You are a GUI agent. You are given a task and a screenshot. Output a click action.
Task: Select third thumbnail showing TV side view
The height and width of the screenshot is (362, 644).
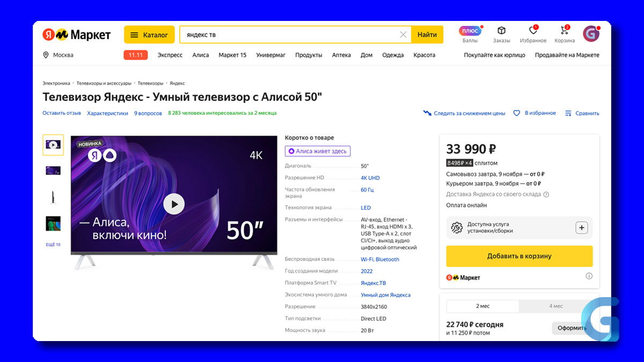coord(53,197)
